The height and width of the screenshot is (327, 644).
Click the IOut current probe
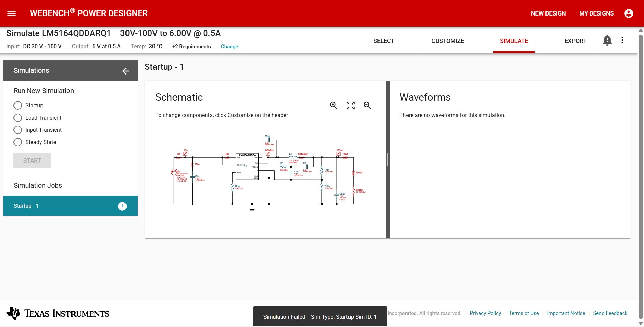(345, 157)
